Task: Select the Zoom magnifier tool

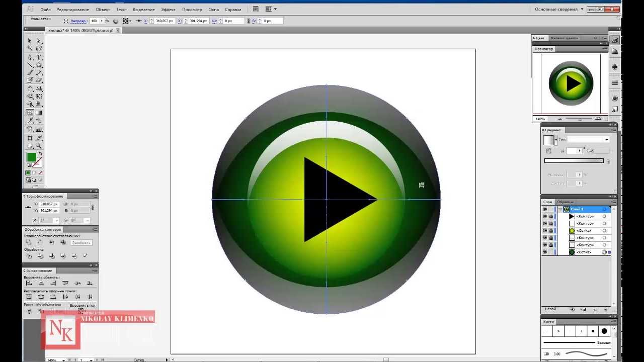Action: (39, 145)
